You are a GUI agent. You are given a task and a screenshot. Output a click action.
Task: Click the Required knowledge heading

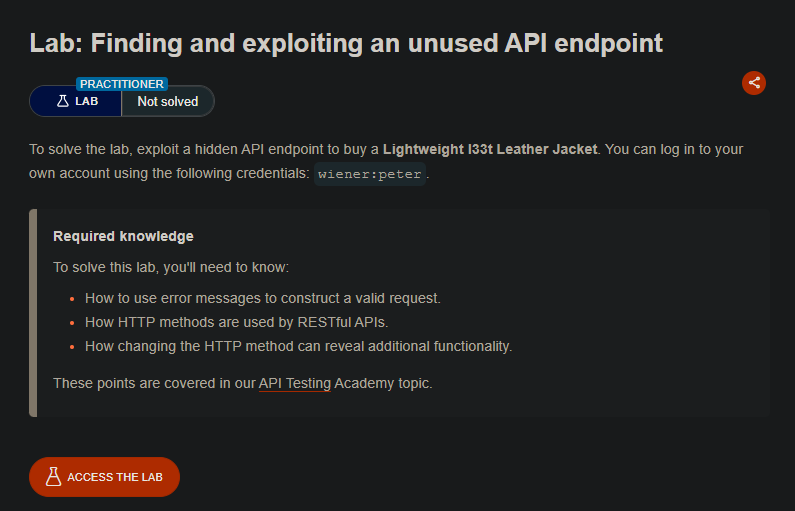click(x=123, y=236)
